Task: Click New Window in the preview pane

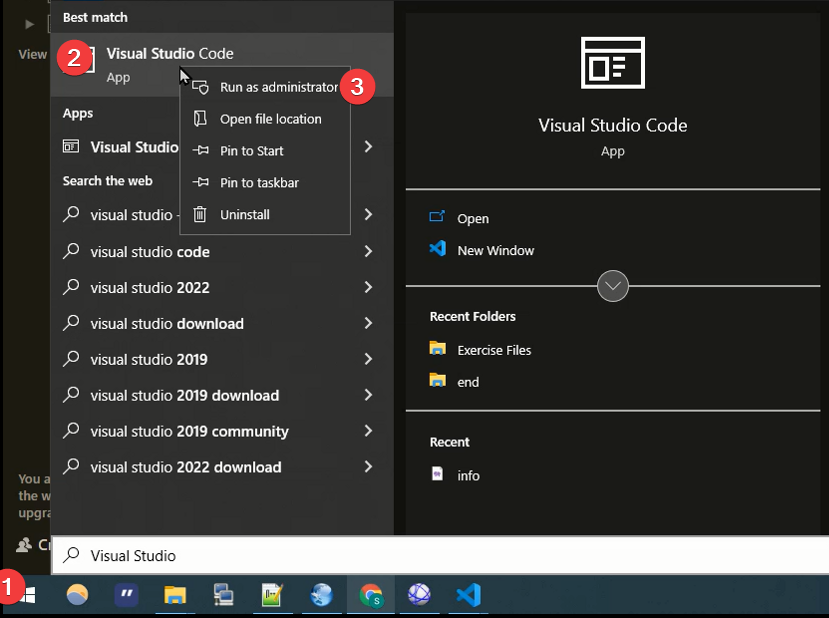Action: pyautogui.click(x=482, y=250)
